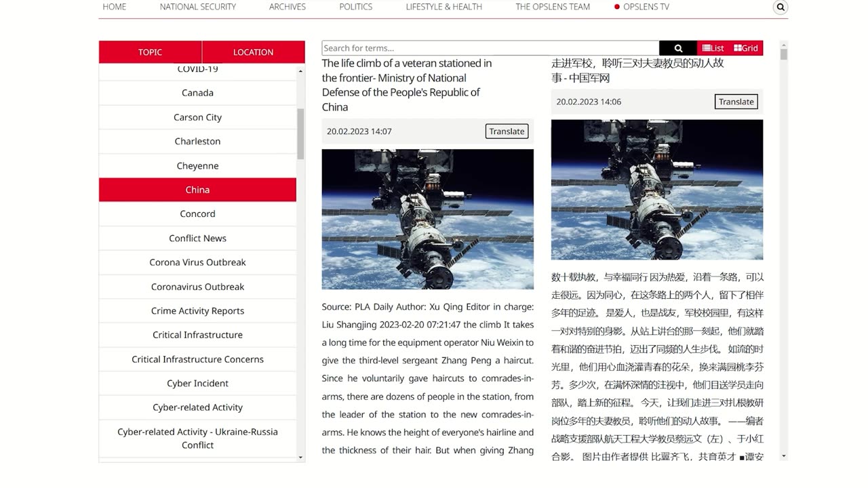This screenshot has height=488, width=868.
Task: Open the National Security menu
Action: click(x=198, y=7)
